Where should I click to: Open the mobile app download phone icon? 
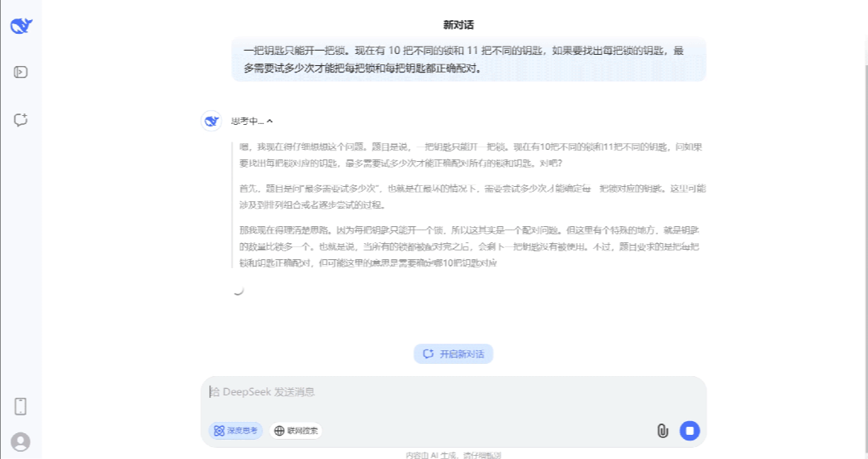(x=20, y=407)
